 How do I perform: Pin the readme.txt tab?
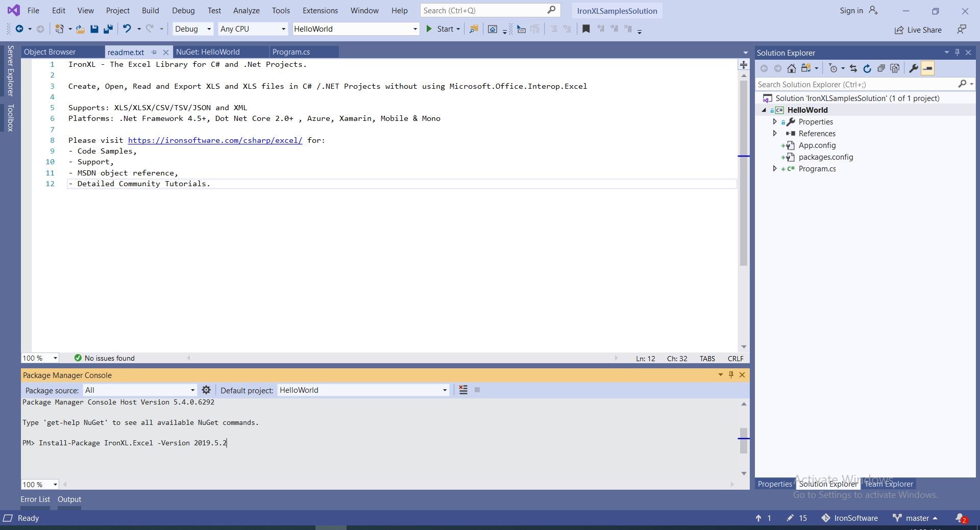pos(154,52)
